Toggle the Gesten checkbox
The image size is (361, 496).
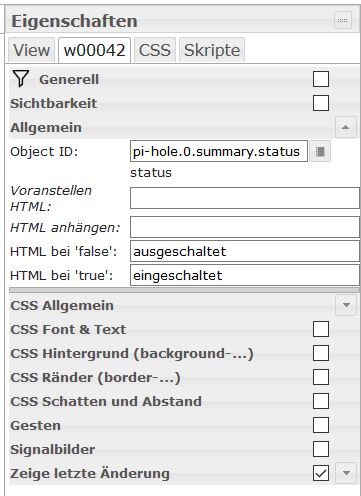click(321, 425)
